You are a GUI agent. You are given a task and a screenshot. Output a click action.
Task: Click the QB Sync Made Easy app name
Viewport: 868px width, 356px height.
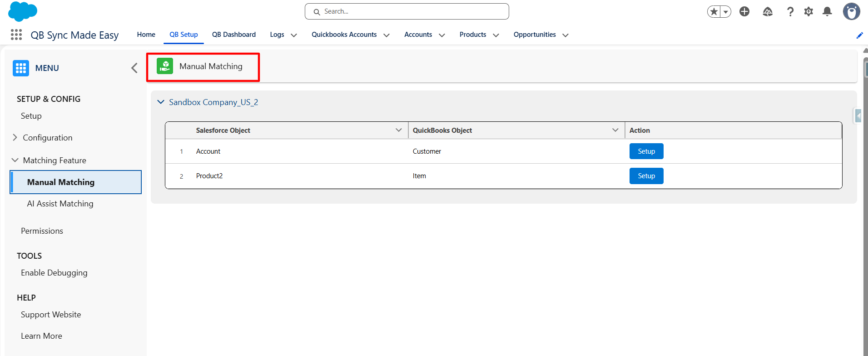click(x=74, y=35)
